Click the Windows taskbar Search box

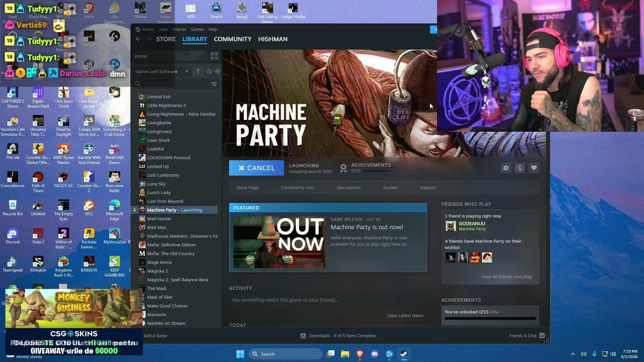click(285, 354)
